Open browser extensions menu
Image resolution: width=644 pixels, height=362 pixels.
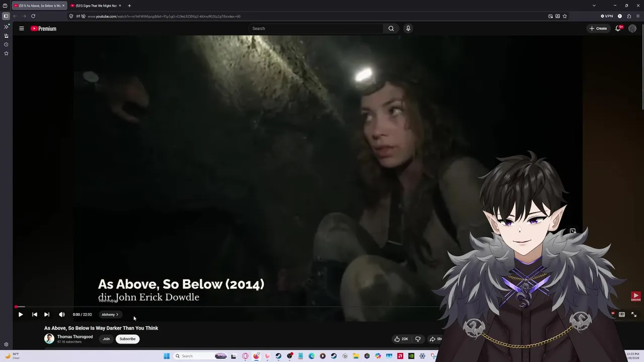pyautogui.click(x=629, y=16)
